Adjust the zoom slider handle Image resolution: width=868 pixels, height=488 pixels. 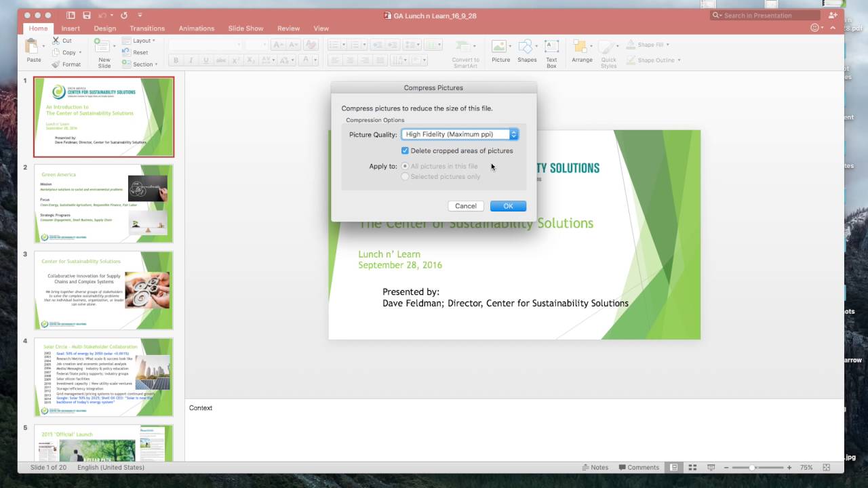[753, 468]
